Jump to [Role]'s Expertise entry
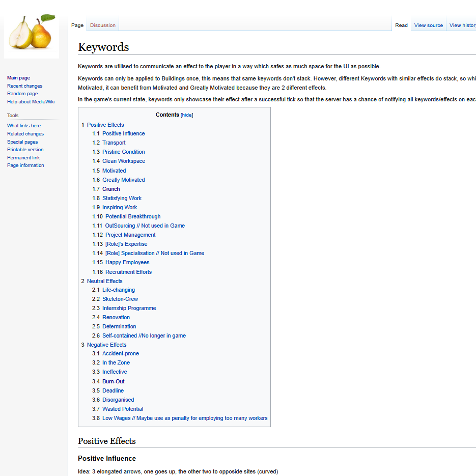Screen dimensions: 476x476 (x=126, y=244)
